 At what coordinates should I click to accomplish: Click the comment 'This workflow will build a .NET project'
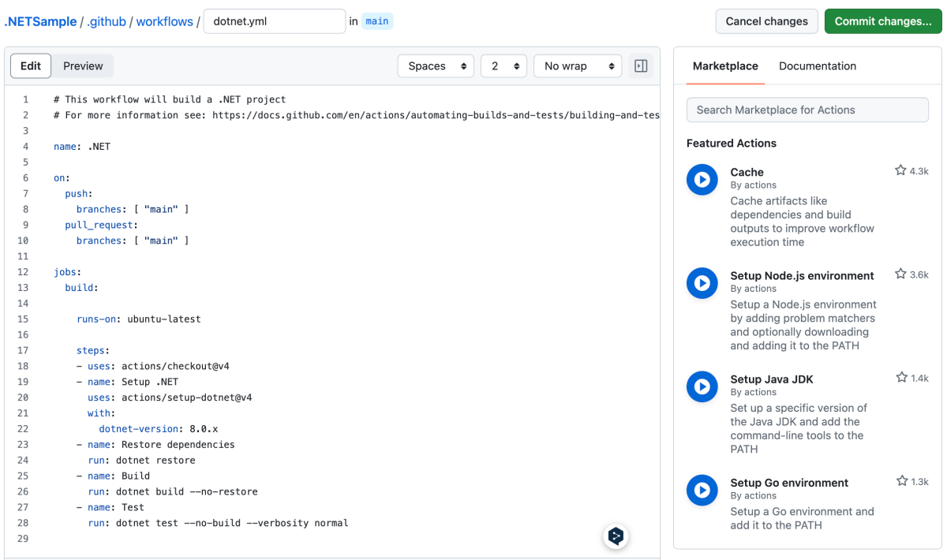(170, 99)
